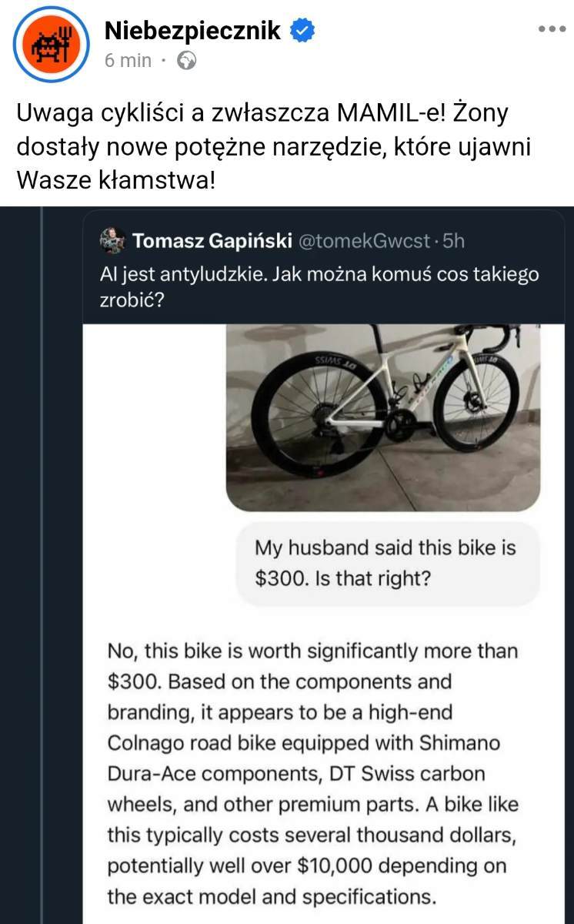
Task: Open the Tomasz Gapiński author name
Action: [x=212, y=241]
